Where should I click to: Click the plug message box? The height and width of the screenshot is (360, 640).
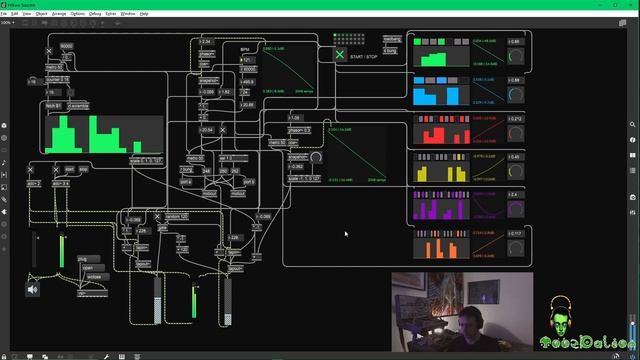tap(89, 259)
